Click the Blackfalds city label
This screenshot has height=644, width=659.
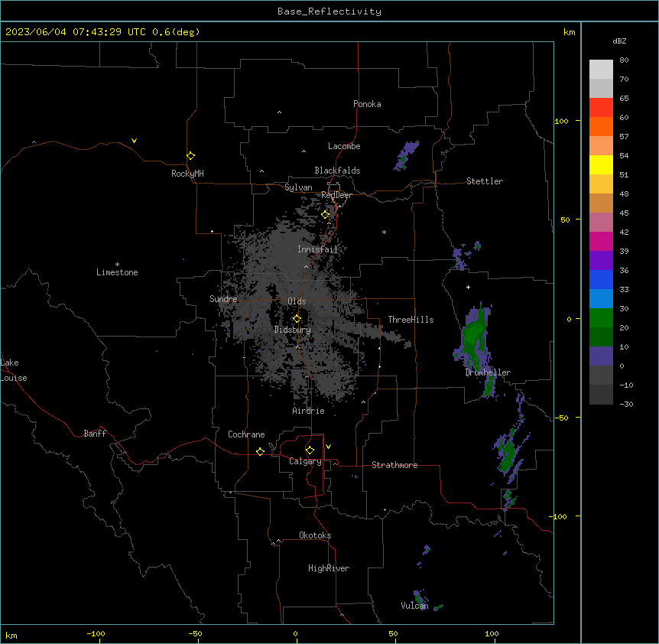pyautogui.click(x=337, y=171)
